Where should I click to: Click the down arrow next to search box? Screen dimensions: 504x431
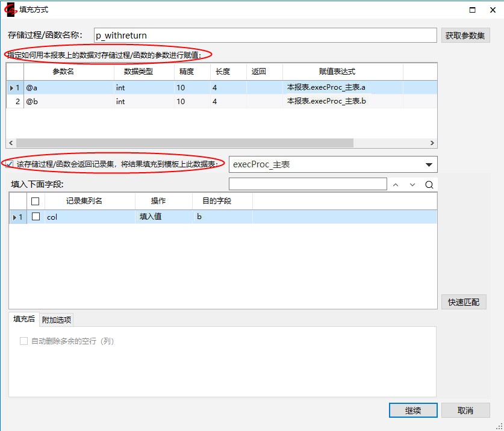pos(412,185)
